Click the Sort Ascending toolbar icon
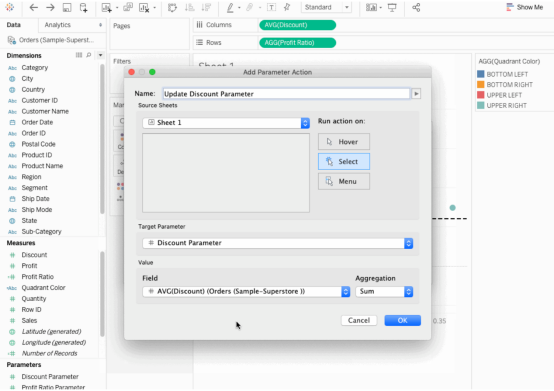 tap(190, 7)
